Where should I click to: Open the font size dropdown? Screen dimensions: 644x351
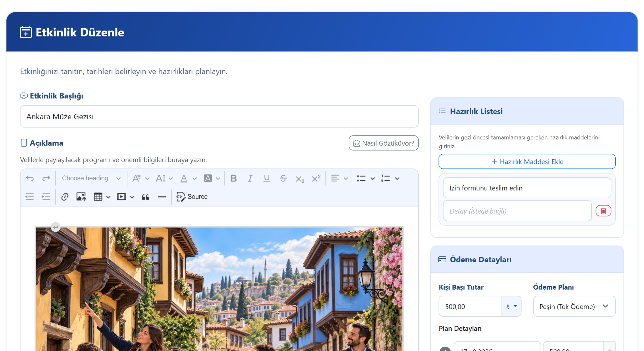tap(164, 178)
